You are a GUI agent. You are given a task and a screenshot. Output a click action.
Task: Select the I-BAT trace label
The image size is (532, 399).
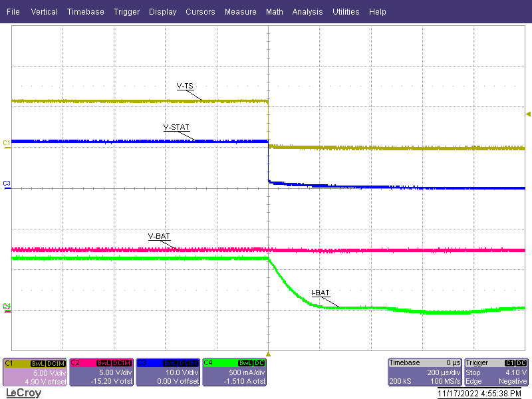click(321, 293)
